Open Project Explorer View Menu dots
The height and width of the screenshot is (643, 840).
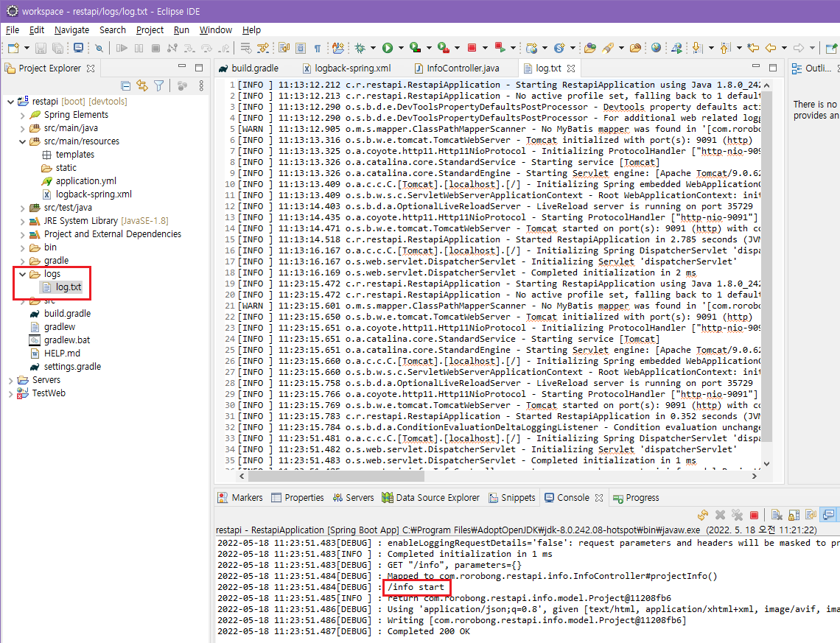tap(201, 85)
